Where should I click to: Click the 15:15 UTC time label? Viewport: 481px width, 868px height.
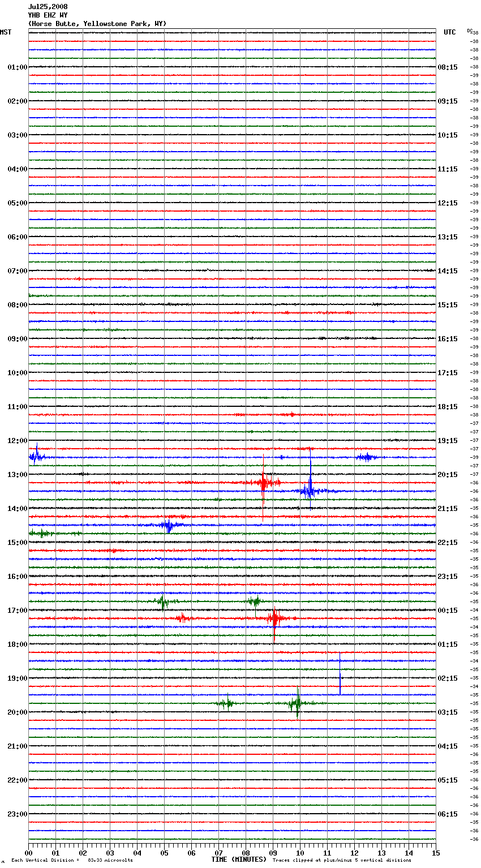click(448, 305)
